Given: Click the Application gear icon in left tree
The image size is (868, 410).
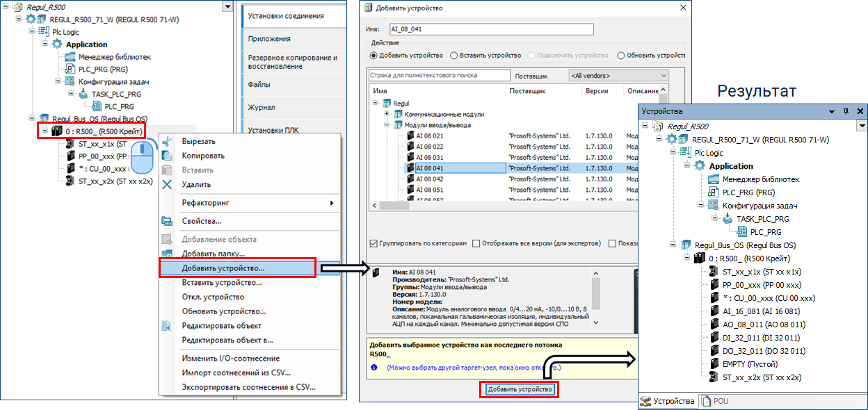Looking at the screenshot, I should 57,44.
